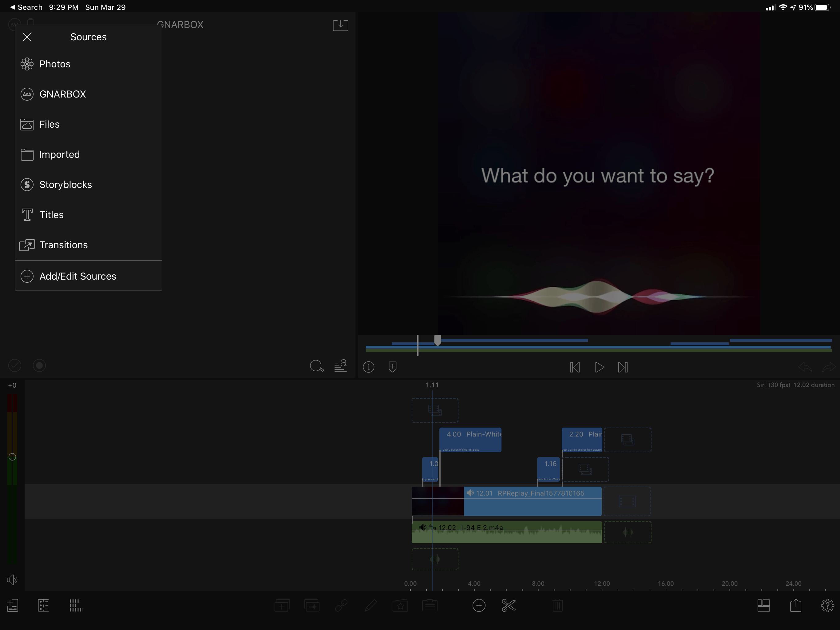Select the 1.0 title clip
The image size is (840, 630).
pos(430,470)
